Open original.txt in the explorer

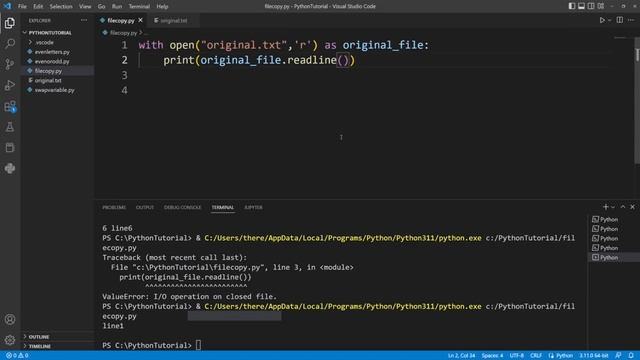(x=48, y=80)
